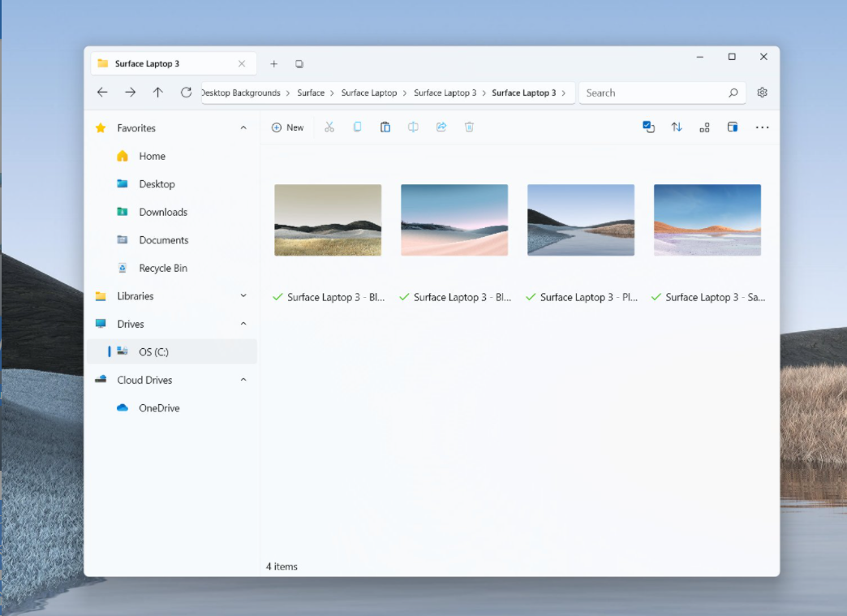Open Recycle Bin in the sidebar
Screen dimensions: 847x616
tap(172, 269)
